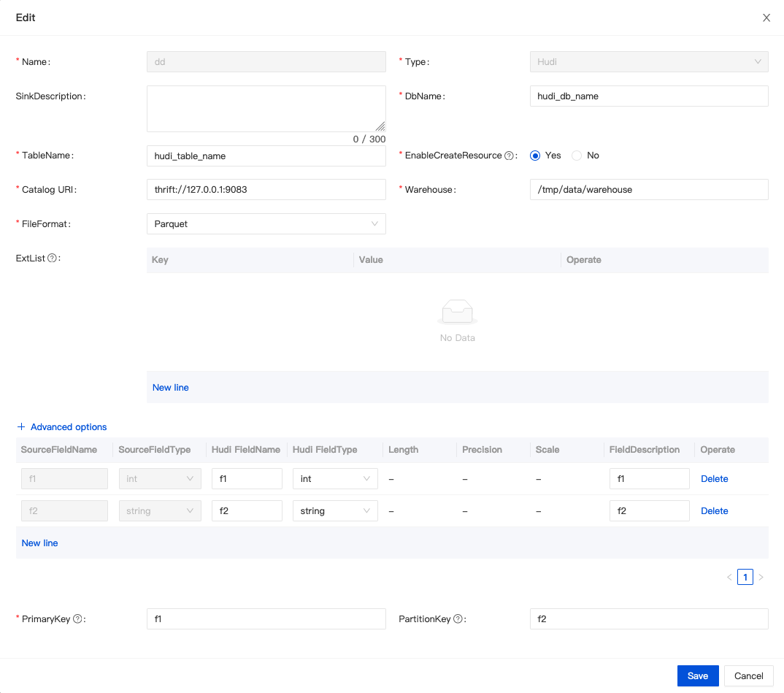Delete the f1 field row

coord(714,479)
